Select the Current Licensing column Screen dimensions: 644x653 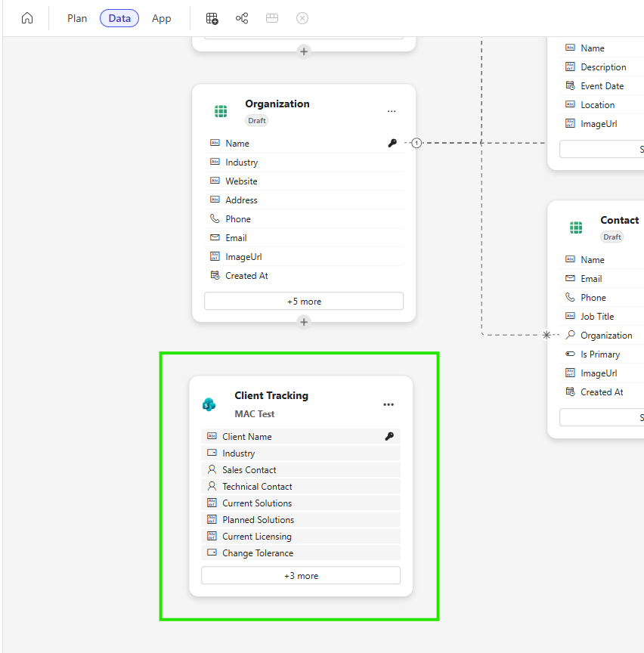point(301,537)
